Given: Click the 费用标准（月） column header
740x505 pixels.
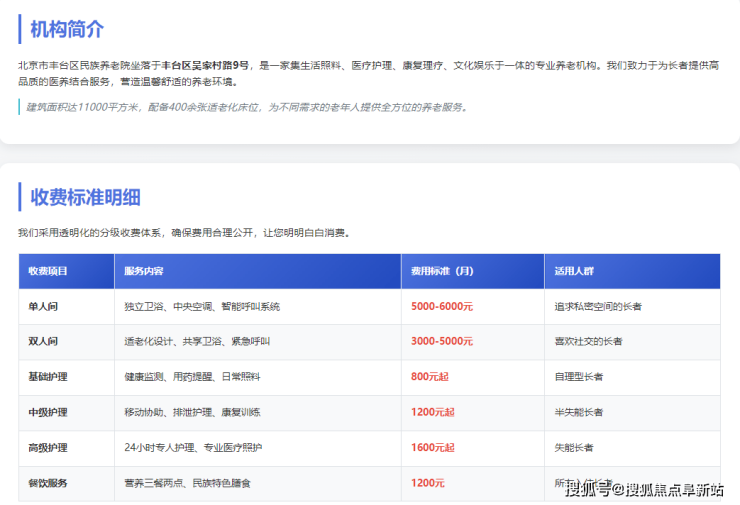Looking at the screenshot, I should 442,271.
